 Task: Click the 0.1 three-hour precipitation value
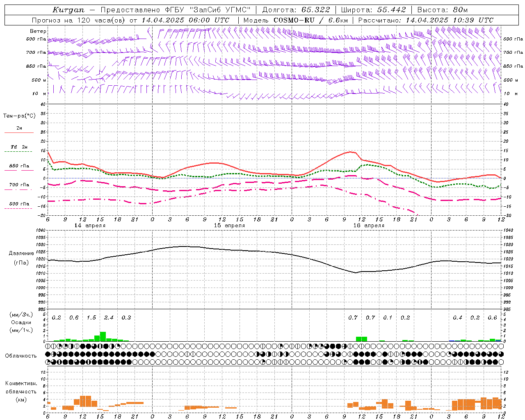coord(388,318)
